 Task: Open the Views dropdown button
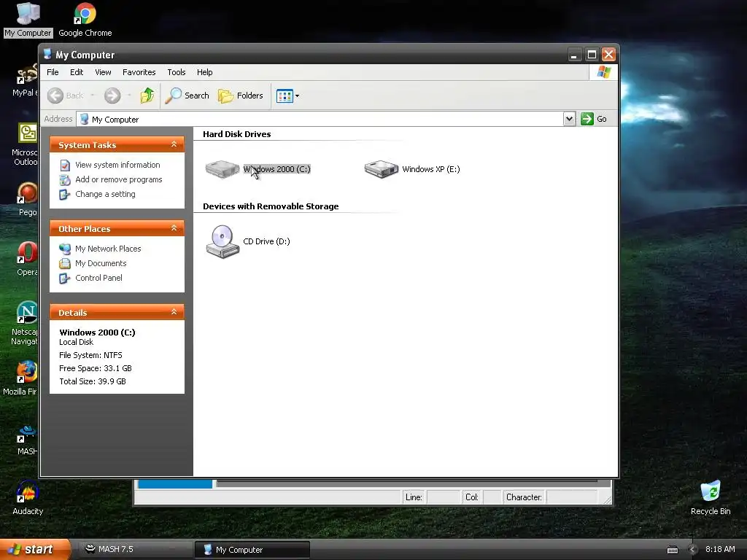[x=287, y=96]
